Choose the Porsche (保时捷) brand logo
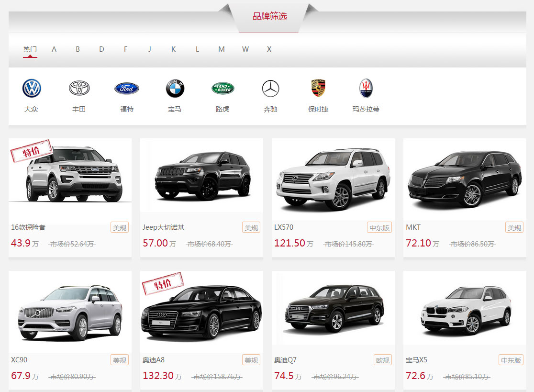This screenshot has width=534, height=392. [318, 88]
